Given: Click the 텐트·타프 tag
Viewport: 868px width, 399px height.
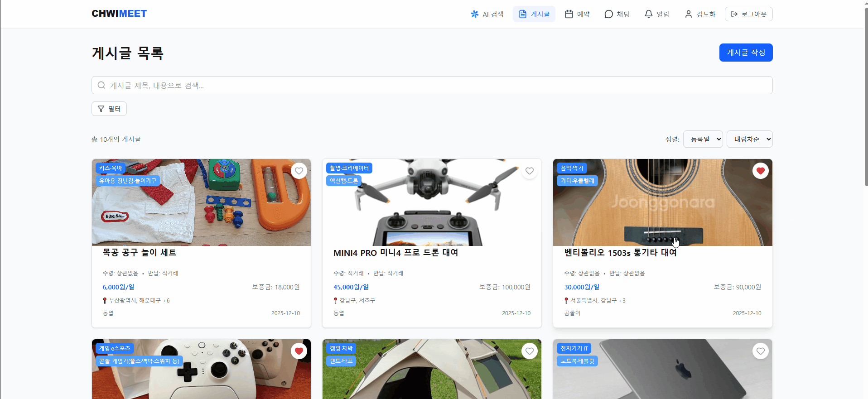Looking at the screenshot, I should [x=341, y=361].
